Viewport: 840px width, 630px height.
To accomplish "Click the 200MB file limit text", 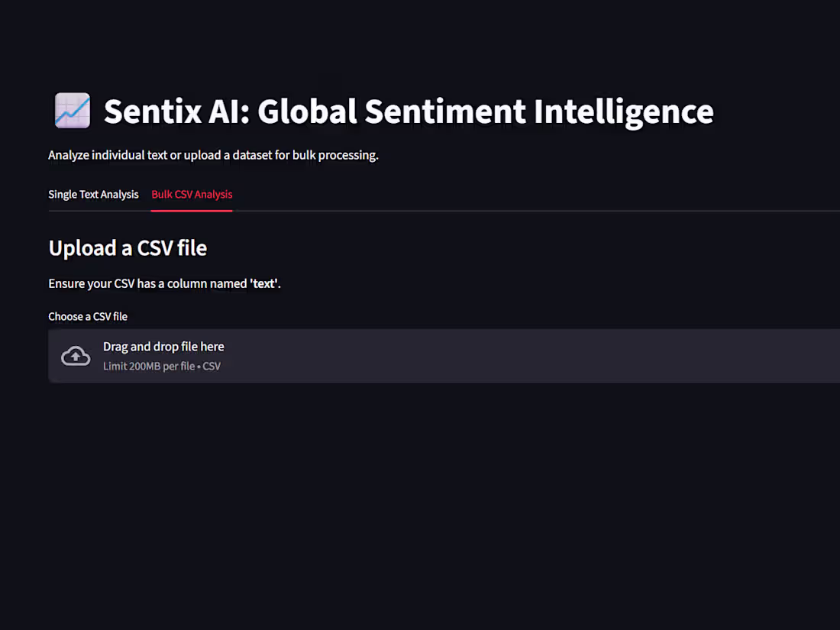I will 161,366.
